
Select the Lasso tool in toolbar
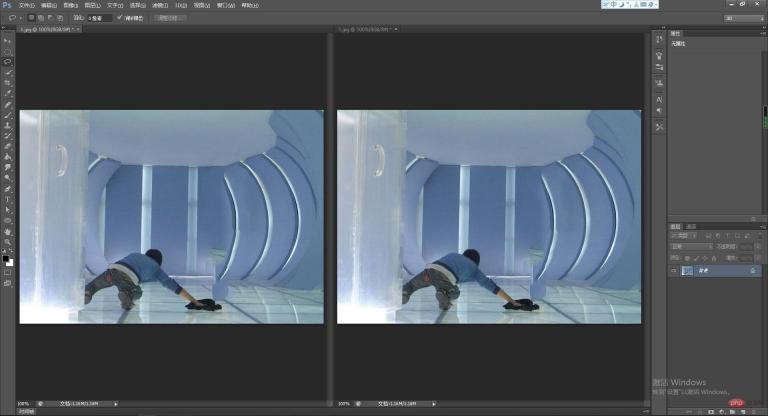click(7, 61)
